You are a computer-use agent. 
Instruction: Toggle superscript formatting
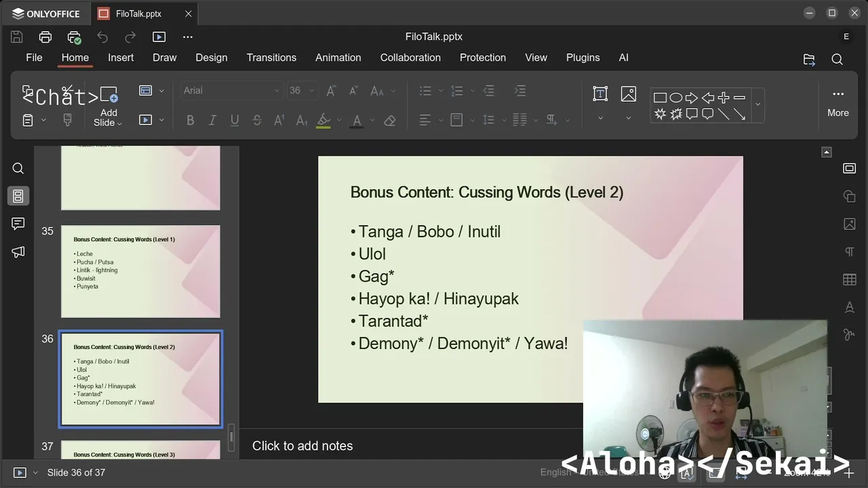click(x=279, y=121)
